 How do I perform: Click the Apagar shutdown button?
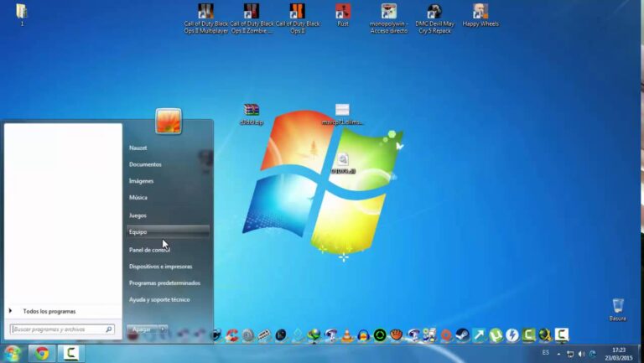[x=143, y=329]
